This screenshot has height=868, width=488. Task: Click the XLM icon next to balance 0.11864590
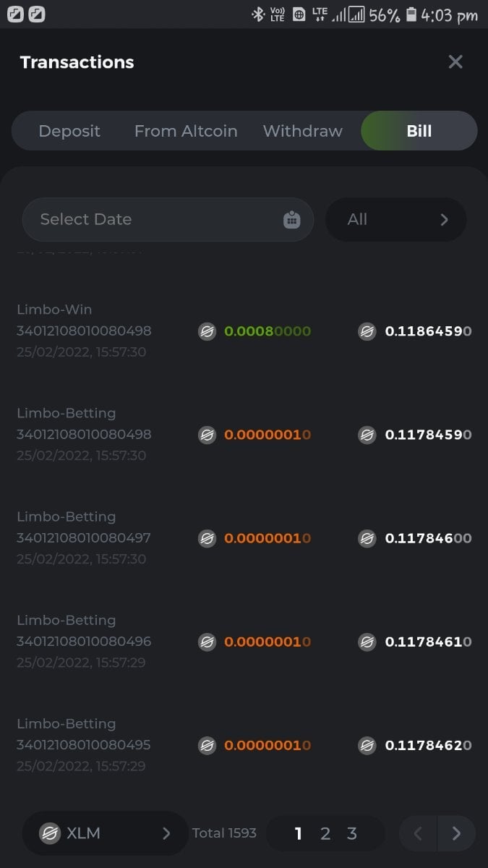(367, 332)
